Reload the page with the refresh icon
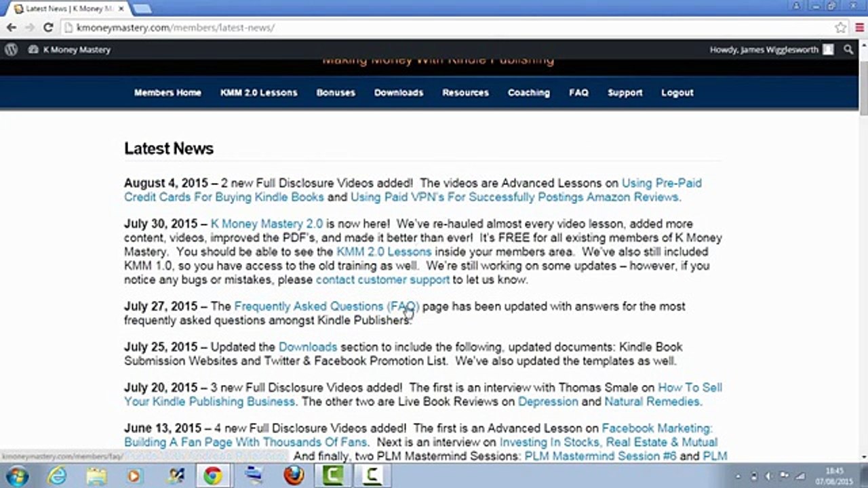Viewport: 868px width, 488px height. coord(47,28)
